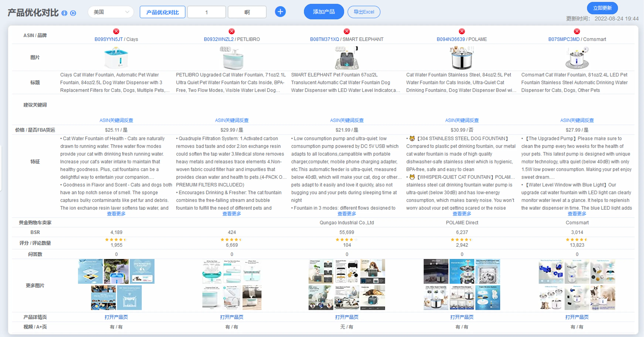
Task: Open ASIN link B08TM371XQ
Action: [324, 39]
